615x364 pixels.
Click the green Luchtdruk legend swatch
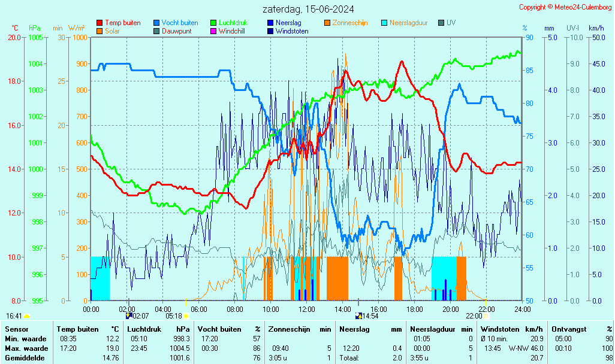(213, 23)
